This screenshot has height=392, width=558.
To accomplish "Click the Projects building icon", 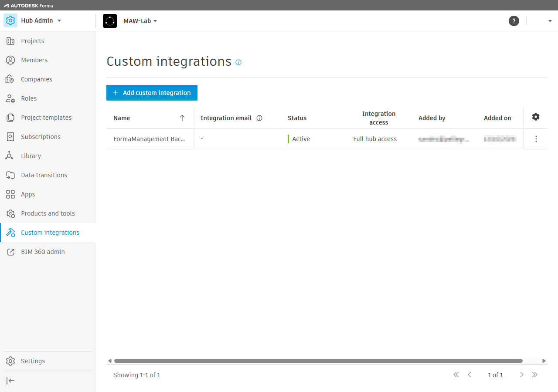I will point(10,41).
